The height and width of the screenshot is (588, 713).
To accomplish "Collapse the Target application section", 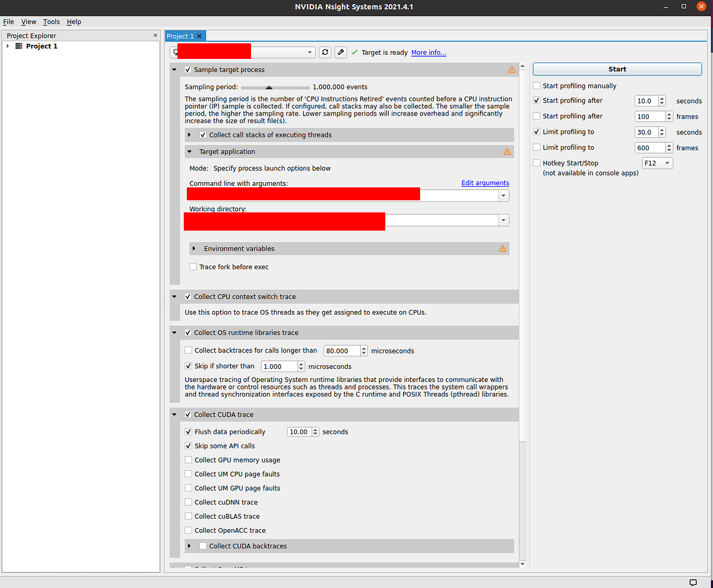I will click(x=189, y=151).
